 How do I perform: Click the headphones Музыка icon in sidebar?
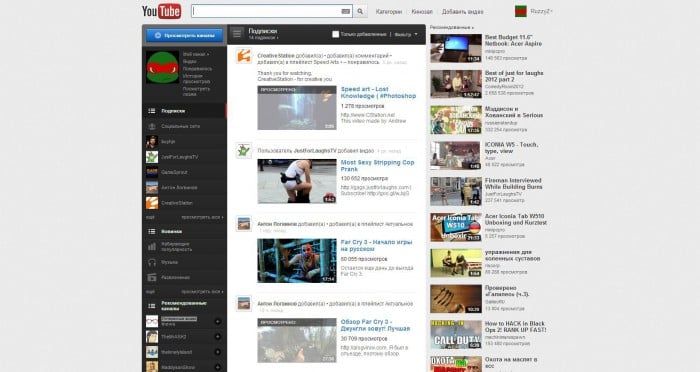[x=152, y=262]
